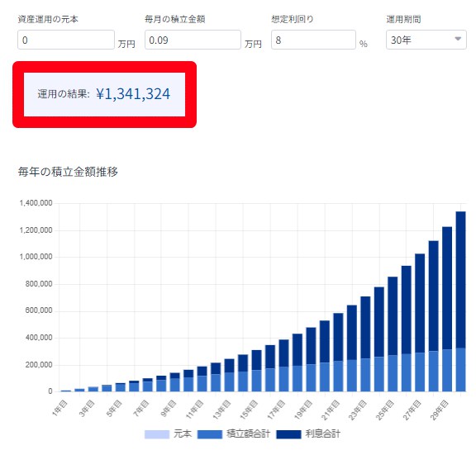Click the 29年目 axis label

(439, 410)
